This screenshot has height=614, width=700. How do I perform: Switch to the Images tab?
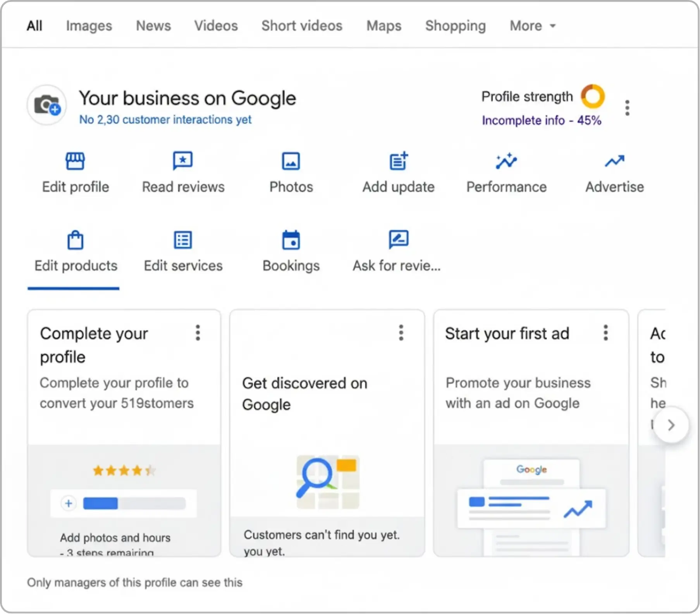pyautogui.click(x=89, y=26)
